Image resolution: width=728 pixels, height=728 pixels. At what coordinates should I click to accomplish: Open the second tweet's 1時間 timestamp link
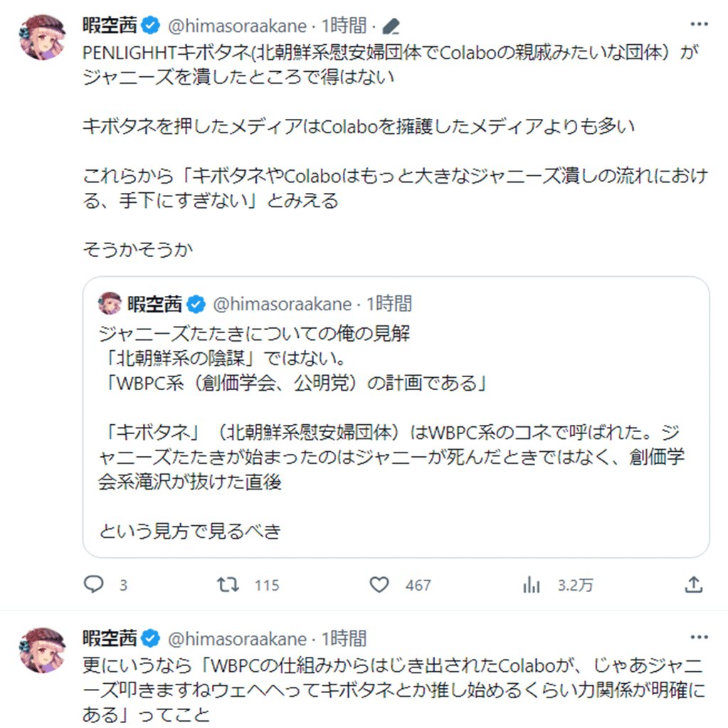point(344,638)
